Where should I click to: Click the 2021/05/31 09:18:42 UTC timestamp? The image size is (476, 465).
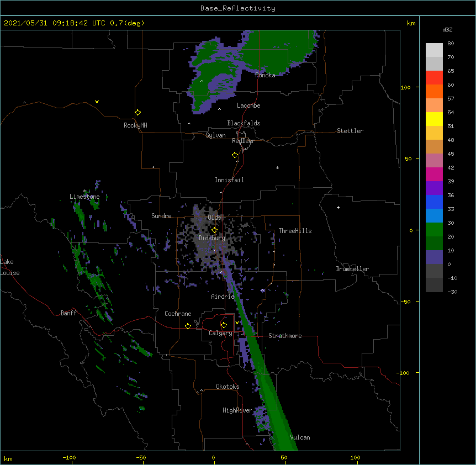[55, 23]
